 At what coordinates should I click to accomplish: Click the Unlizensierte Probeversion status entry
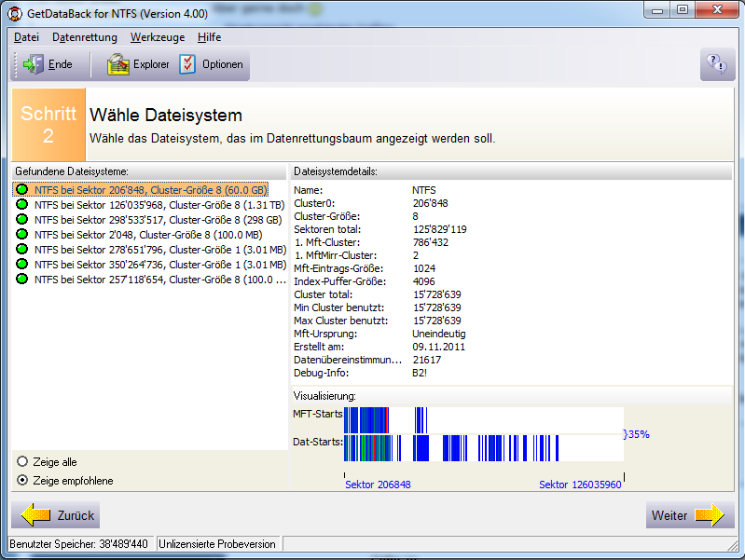tap(217, 544)
